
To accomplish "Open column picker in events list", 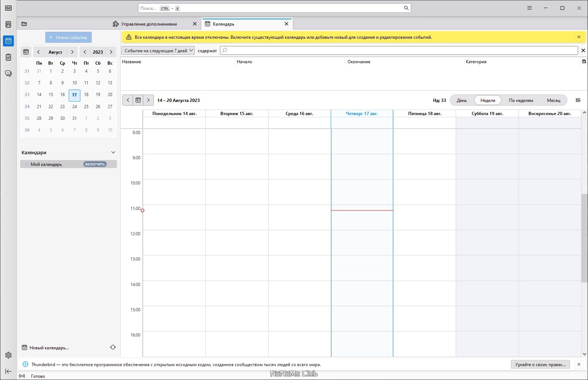I will 584,61.
